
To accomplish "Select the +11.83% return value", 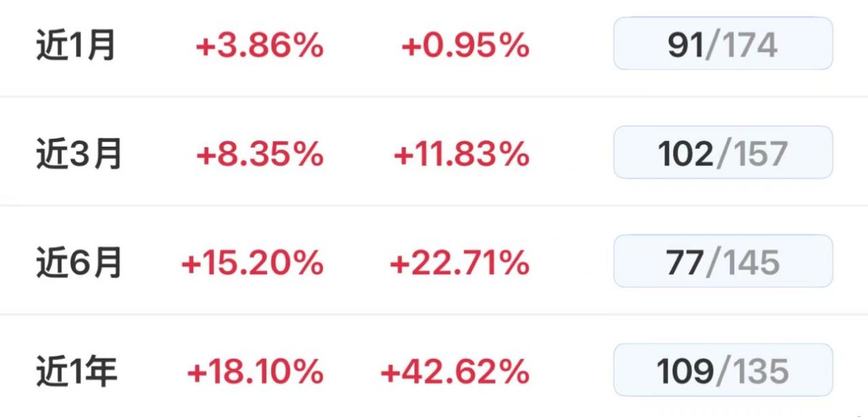I will 461,155.
